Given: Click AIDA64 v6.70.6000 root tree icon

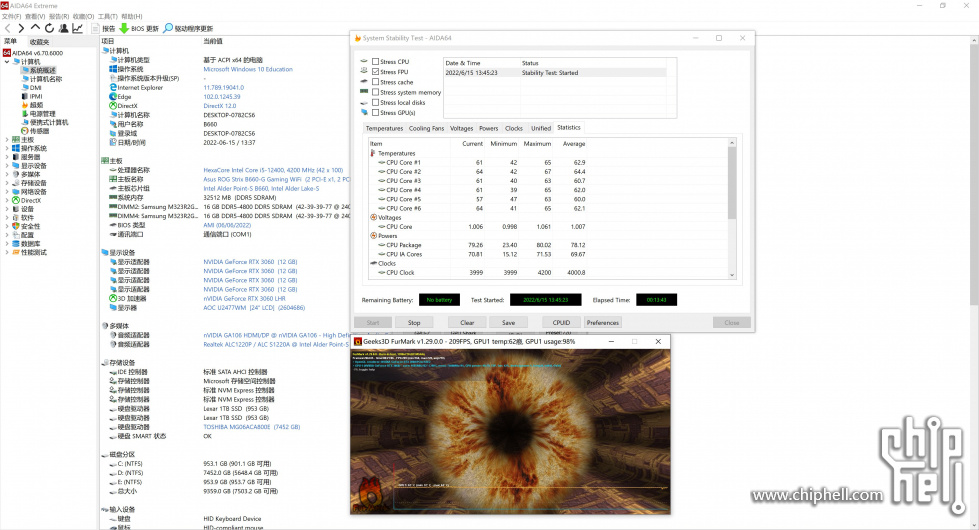Looking at the screenshot, I should [x=7, y=53].
